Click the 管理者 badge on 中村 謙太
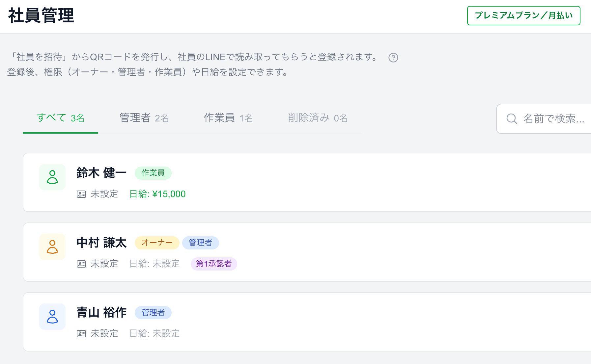 [201, 243]
